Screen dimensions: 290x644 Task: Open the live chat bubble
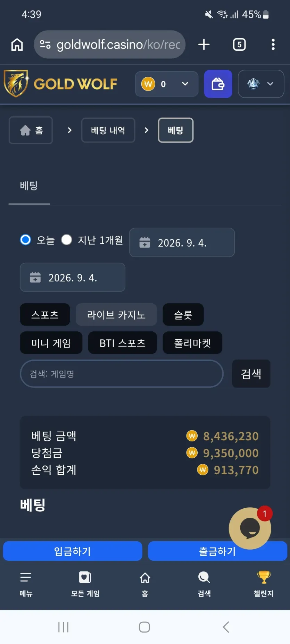tap(250, 528)
